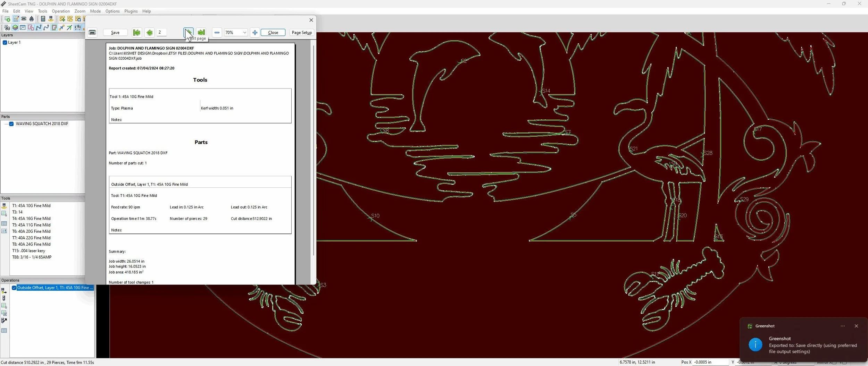Screen dimensions: 868x366
Task: Open the Operation menu
Action: [61, 11]
